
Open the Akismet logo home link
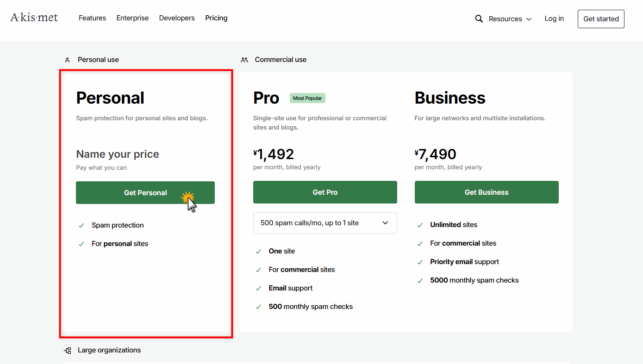[x=34, y=18]
